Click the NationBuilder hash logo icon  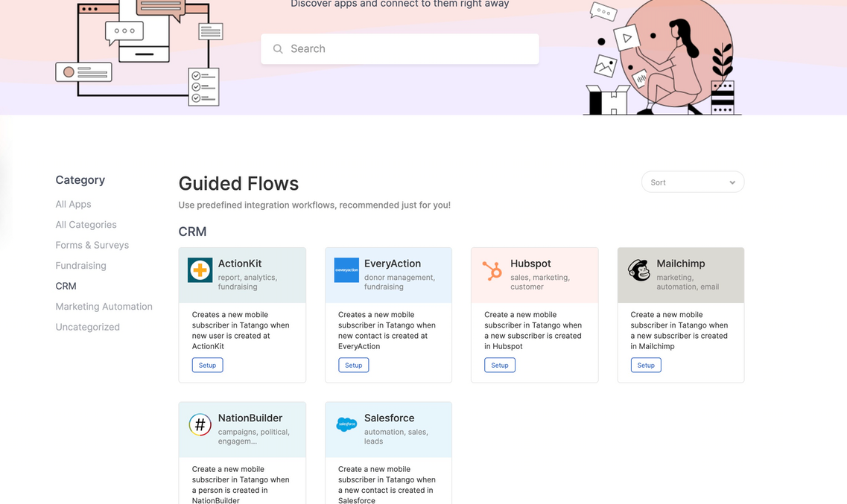tap(200, 424)
